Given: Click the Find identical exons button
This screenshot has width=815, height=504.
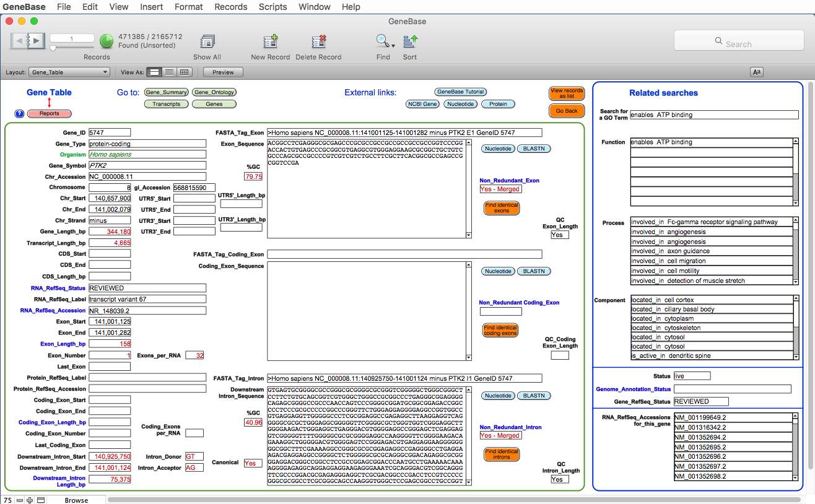Looking at the screenshot, I should click(x=502, y=208).
